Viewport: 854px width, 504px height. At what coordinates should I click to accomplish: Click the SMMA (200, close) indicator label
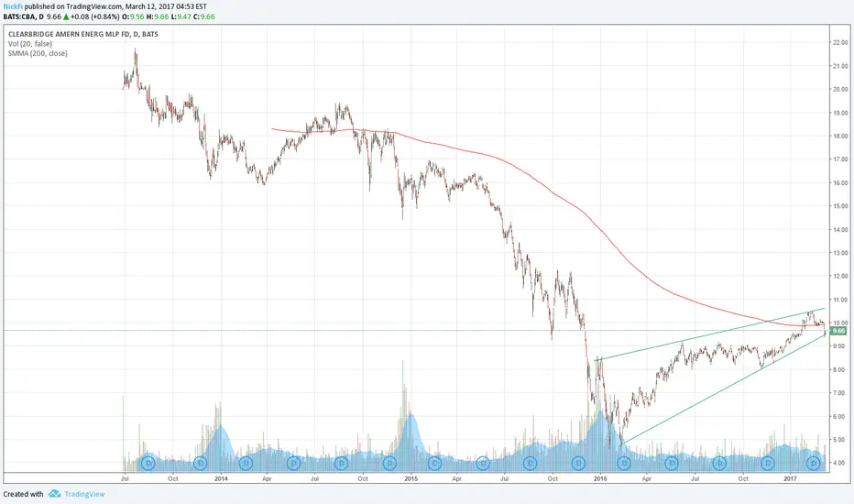[38, 53]
